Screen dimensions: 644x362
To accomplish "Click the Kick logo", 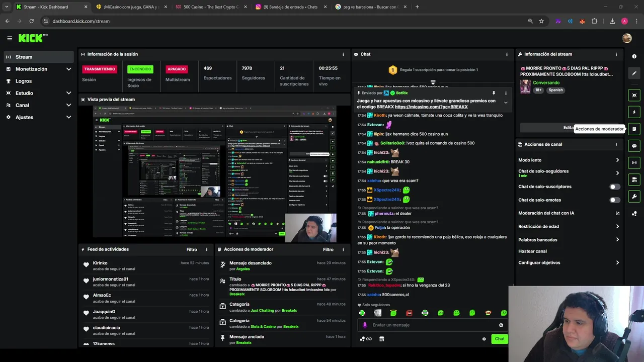I will [33, 38].
